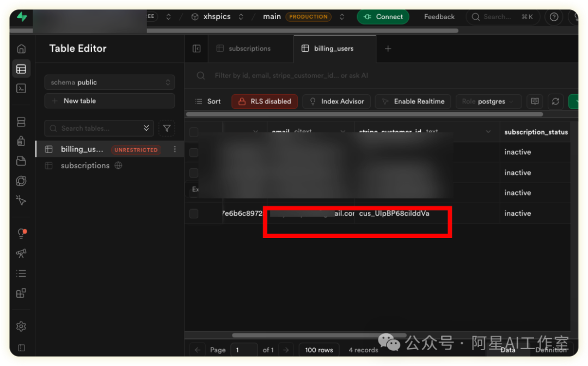Open Database section in sidebar
This screenshot has height=366, width=588.
(x=21, y=122)
